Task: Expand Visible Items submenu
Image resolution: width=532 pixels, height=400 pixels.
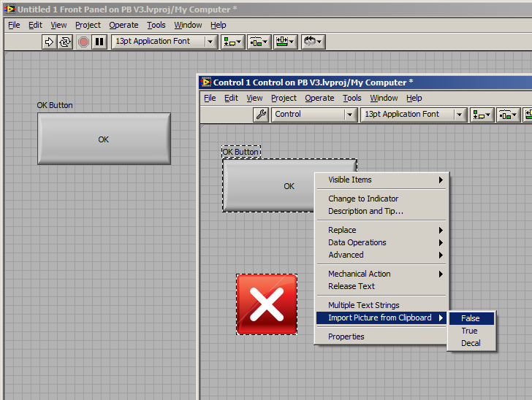Action: [x=381, y=180]
